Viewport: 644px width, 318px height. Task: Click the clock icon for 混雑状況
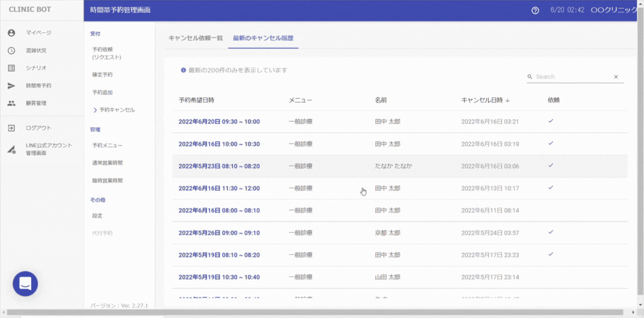(11, 50)
